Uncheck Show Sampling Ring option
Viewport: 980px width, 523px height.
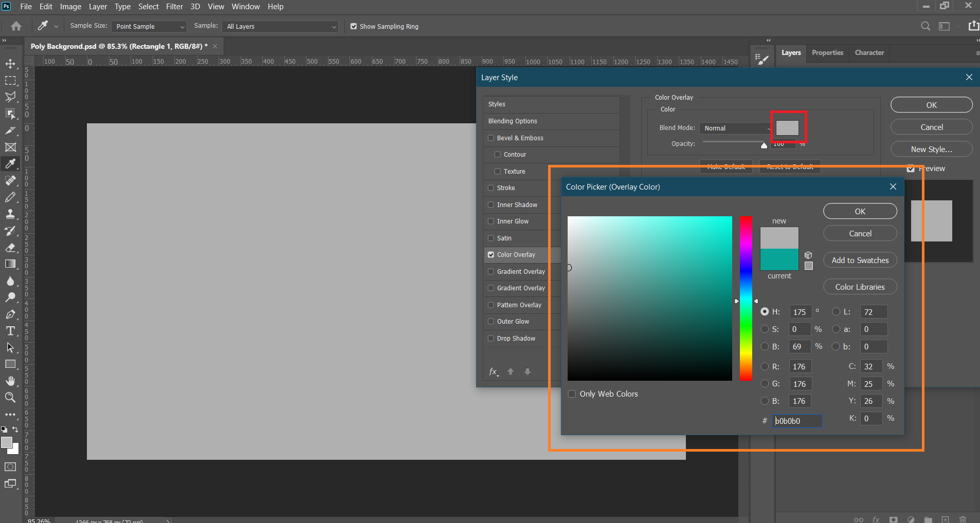[354, 27]
